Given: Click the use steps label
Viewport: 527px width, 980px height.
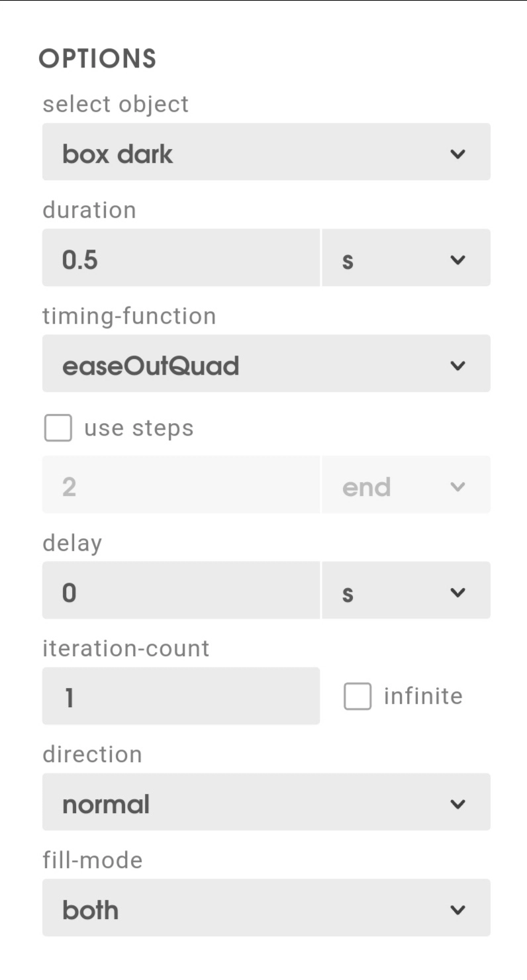Looking at the screenshot, I should pos(139,428).
